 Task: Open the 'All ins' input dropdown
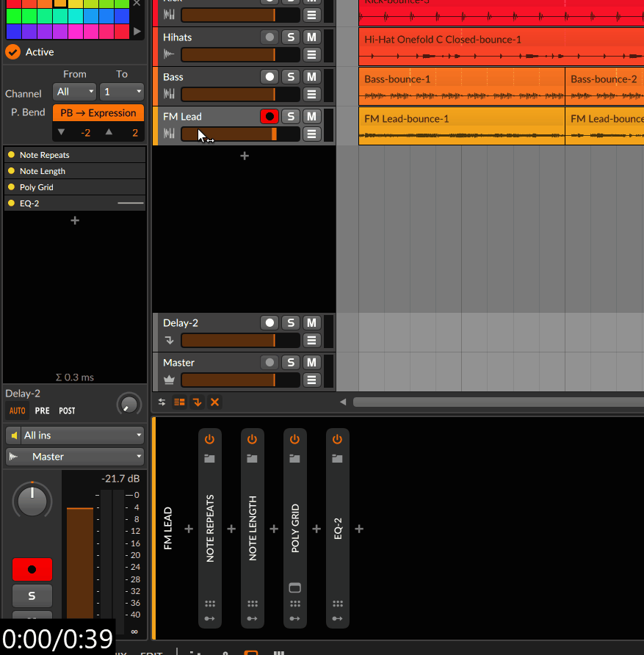[75, 435]
